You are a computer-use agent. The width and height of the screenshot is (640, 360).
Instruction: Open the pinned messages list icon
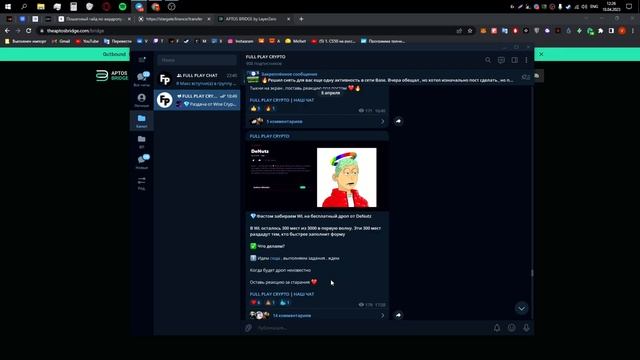(526, 77)
